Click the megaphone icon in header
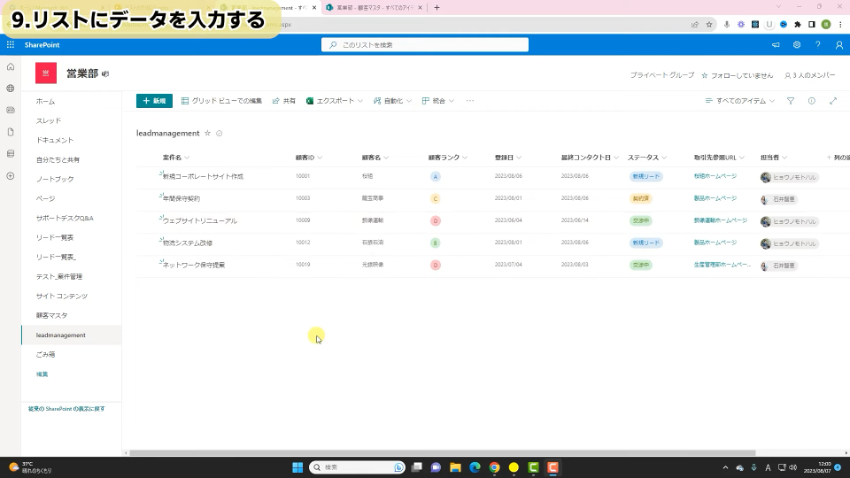Screen dimensions: 850x478 click(775, 45)
